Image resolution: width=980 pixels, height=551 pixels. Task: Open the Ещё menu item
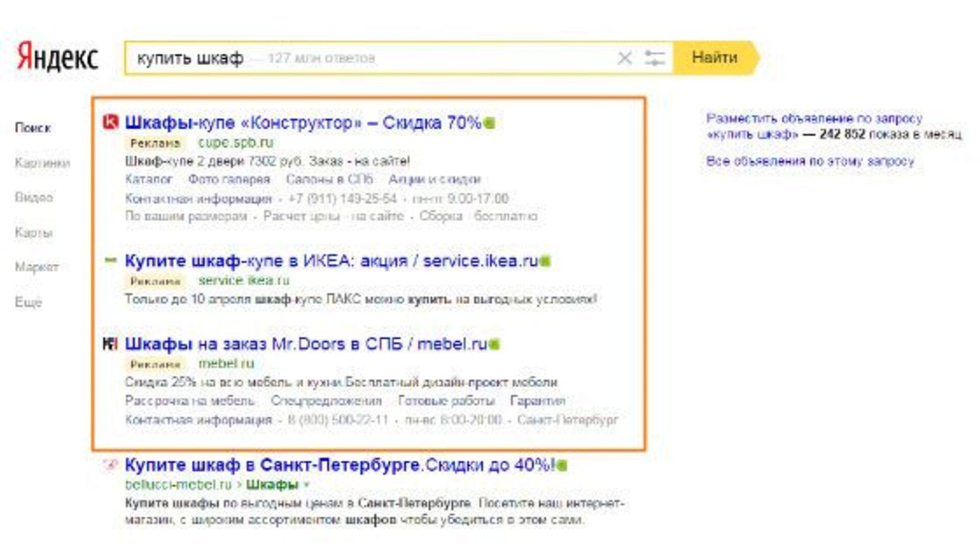point(28,302)
